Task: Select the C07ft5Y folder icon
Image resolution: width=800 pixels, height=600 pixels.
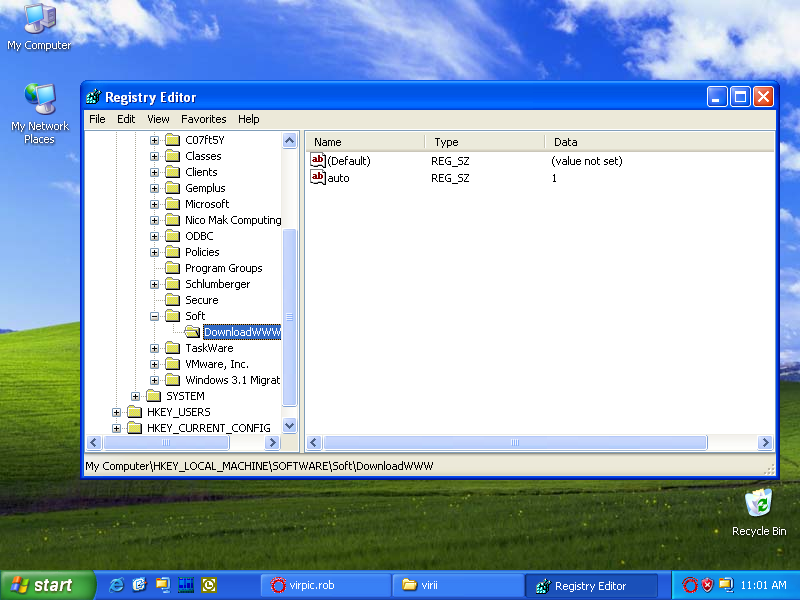Action: click(x=173, y=140)
